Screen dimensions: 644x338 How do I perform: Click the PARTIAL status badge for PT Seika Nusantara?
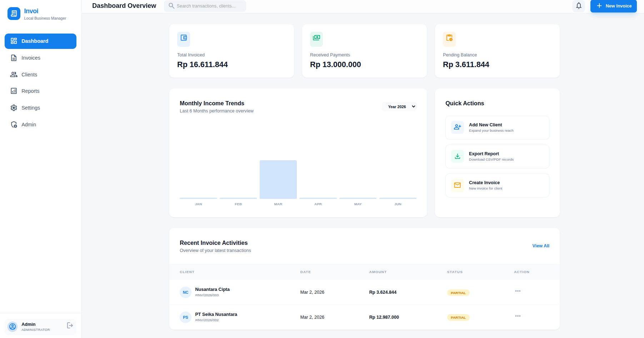click(458, 317)
